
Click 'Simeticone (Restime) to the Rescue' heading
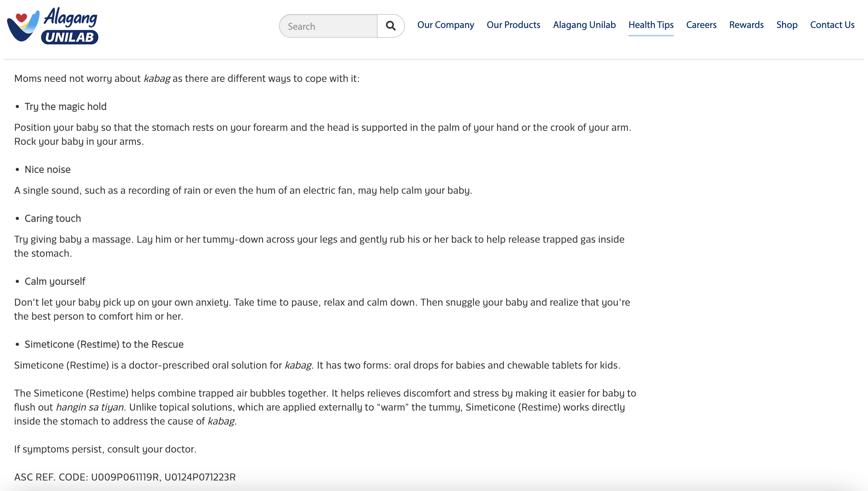click(104, 344)
